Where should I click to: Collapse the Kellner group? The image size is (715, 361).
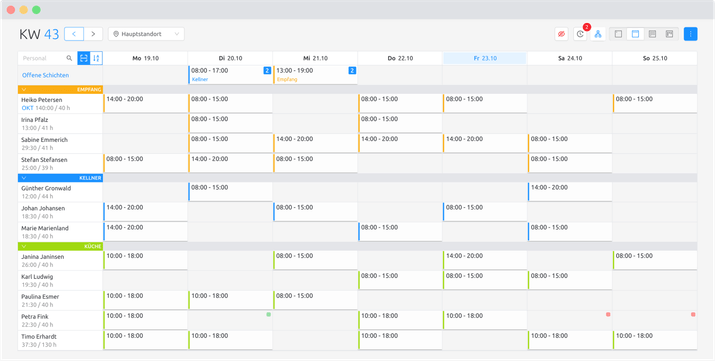click(x=60, y=178)
